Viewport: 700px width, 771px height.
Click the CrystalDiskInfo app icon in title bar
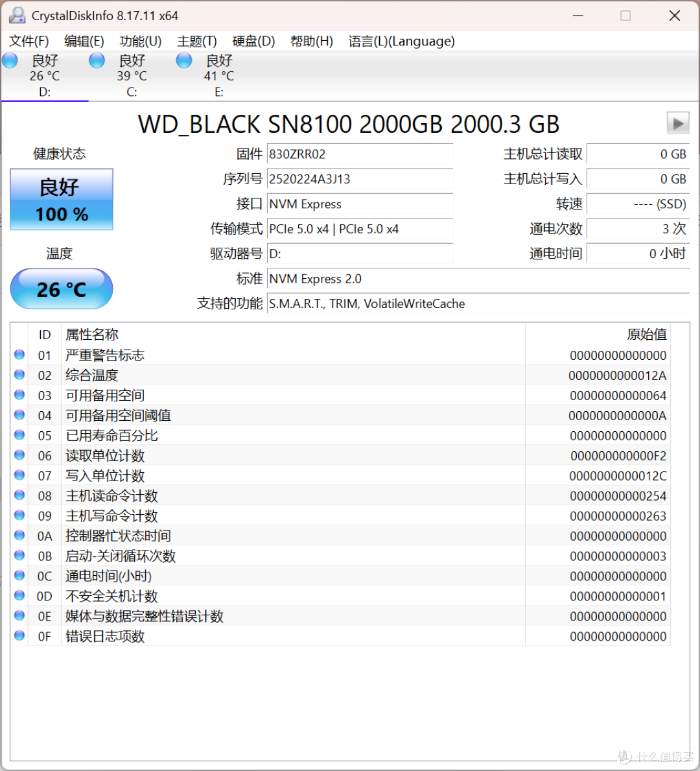pos(17,16)
